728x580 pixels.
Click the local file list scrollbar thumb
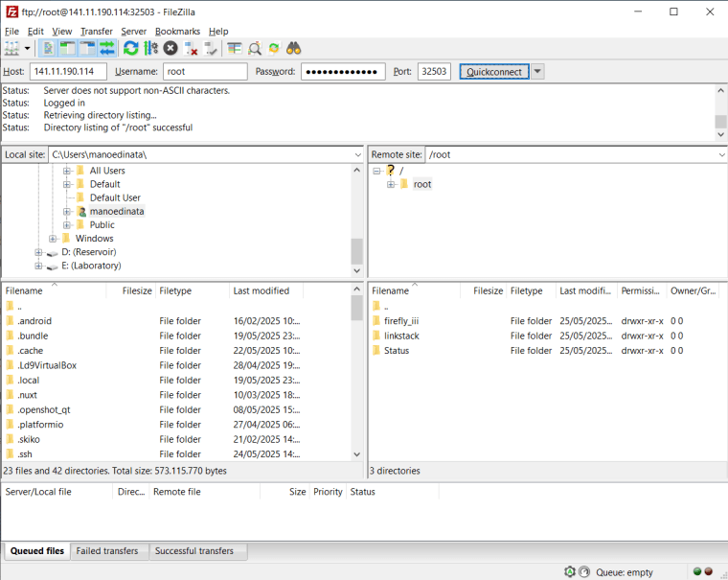click(x=356, y=308)
